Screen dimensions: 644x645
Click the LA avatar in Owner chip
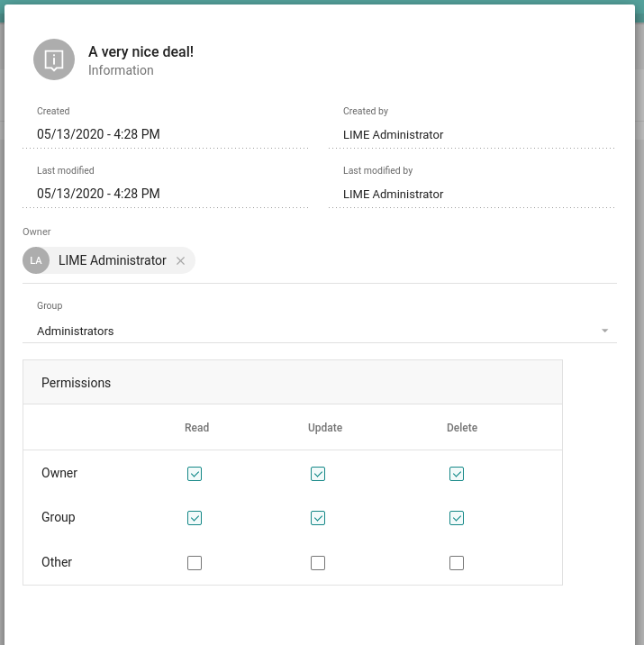(x=36, y=260)
